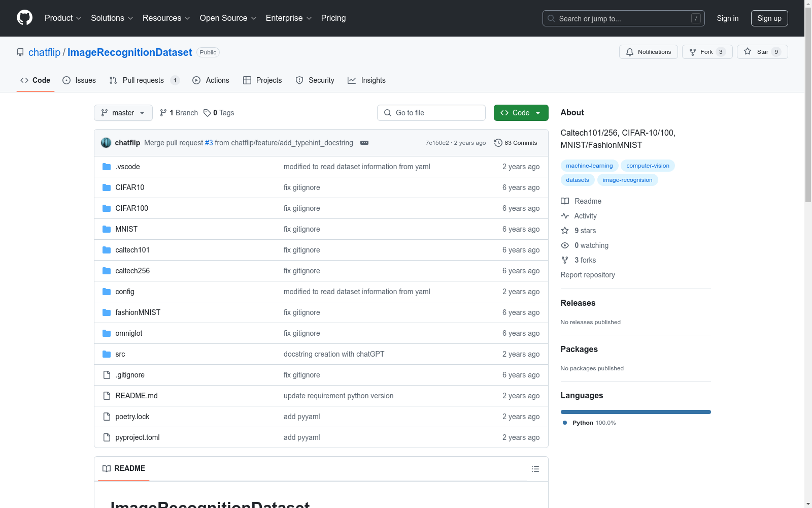Viewport: 812px width, 508px height.
Task: Star the repository
Action: tap(762, 52)
